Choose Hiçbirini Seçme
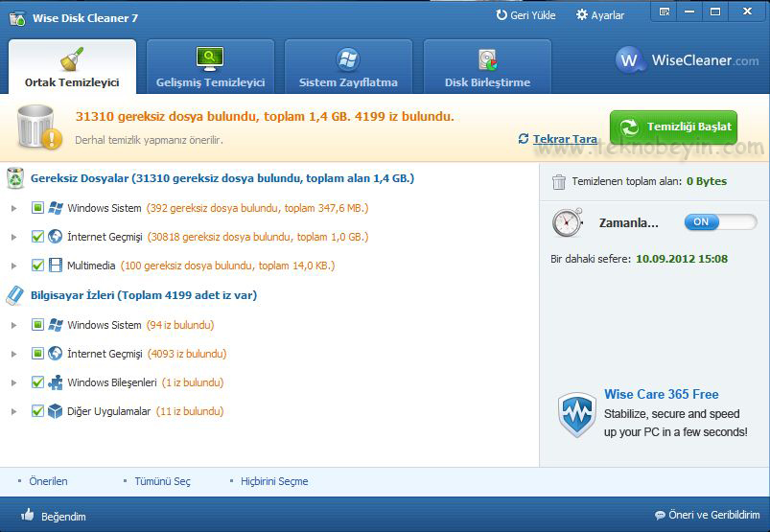This screenshot has width=770, height=532. (274, 481)
